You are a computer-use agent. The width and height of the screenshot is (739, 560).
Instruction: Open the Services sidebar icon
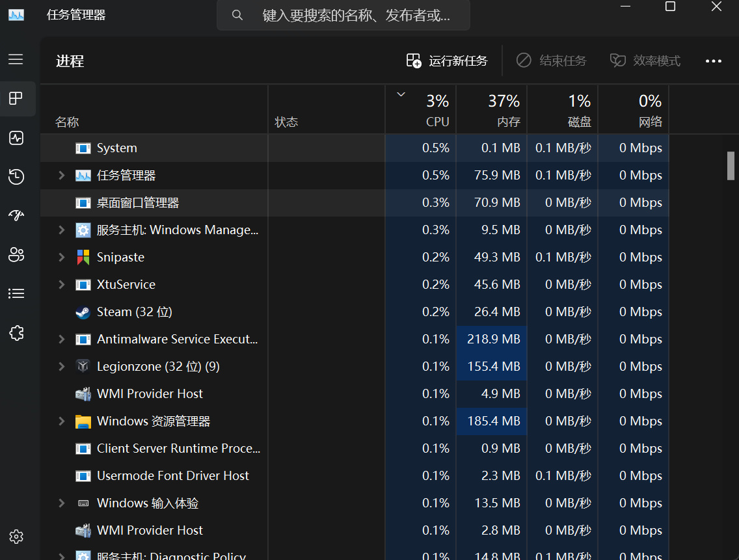(16, 333)
